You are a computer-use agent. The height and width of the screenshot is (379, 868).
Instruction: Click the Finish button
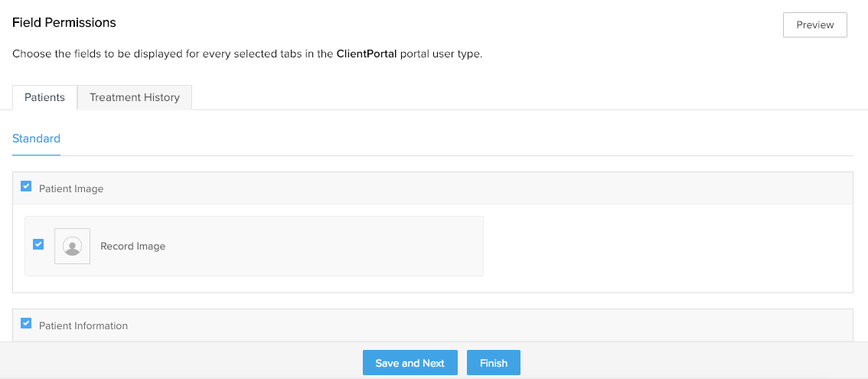click(493, 363)
